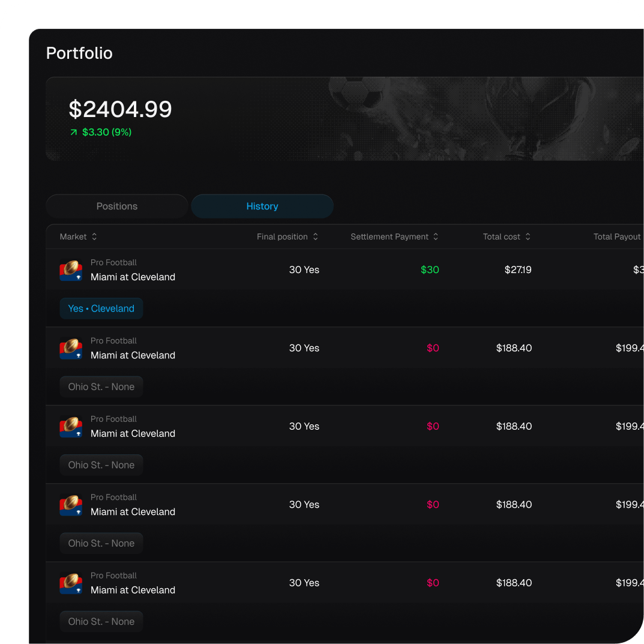This screenshot has height=644, width=644.
Task: Click the Pro Football icon on the first row
Action: 70,269
